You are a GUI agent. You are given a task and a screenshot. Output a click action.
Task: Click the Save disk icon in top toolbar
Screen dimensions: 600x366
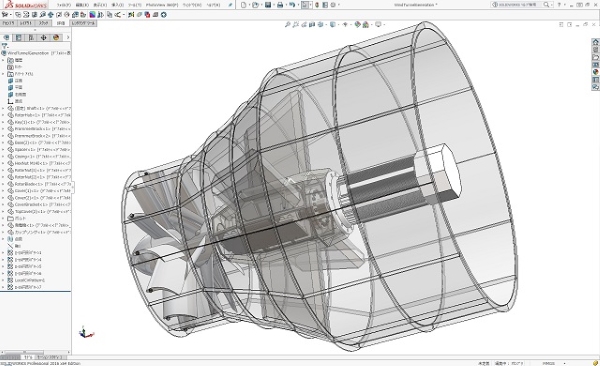[268, 5]
